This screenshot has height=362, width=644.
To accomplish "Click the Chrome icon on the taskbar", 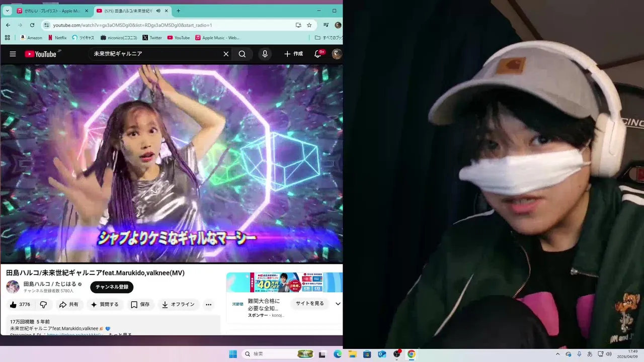I will click(412, 354).
